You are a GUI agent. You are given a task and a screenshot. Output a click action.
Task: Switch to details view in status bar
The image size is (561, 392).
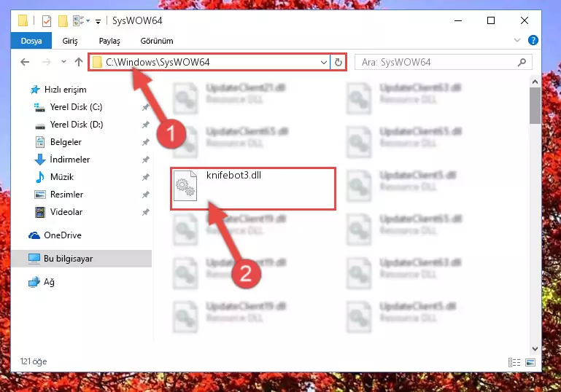point(514,362)
